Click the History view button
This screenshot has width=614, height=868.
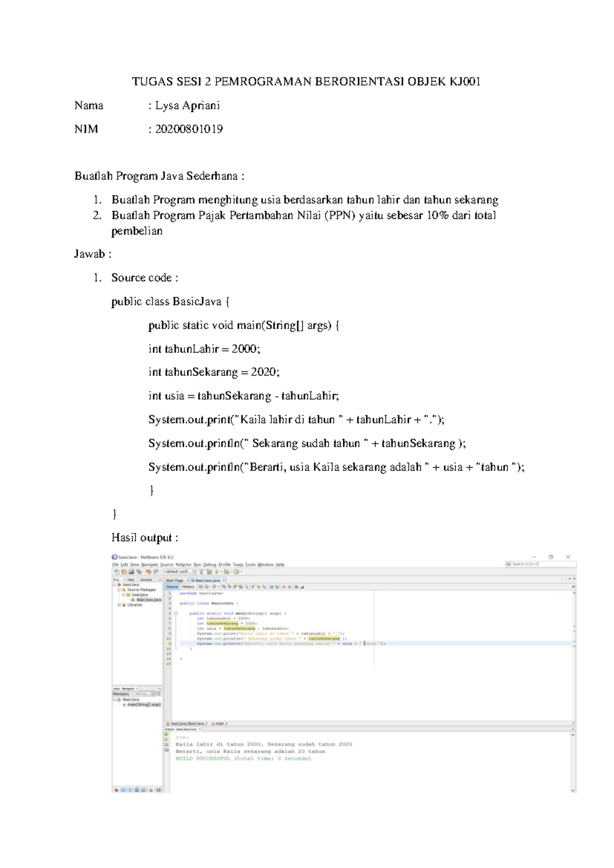point(188,587)
